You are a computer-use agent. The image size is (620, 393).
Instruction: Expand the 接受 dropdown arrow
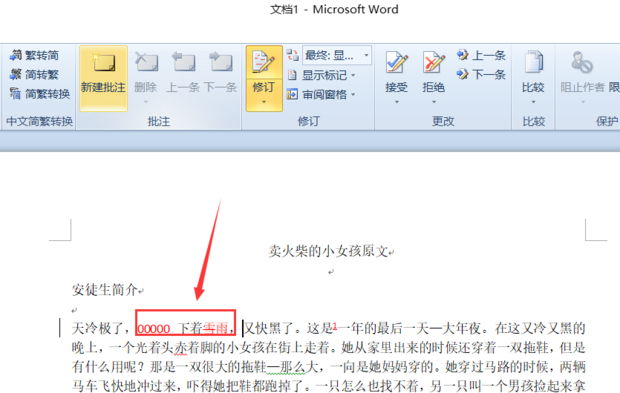pos(397,102)
